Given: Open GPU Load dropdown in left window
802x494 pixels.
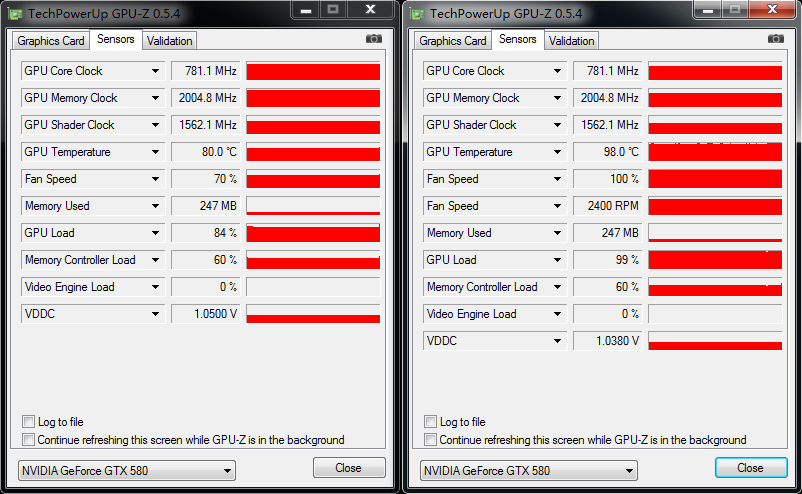Looking at the screenshot, I should pos(155,233).
